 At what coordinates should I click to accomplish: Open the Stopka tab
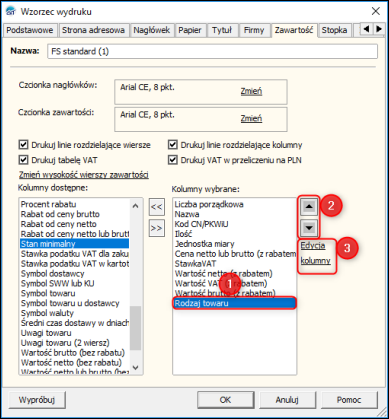[x=334, y=30]
